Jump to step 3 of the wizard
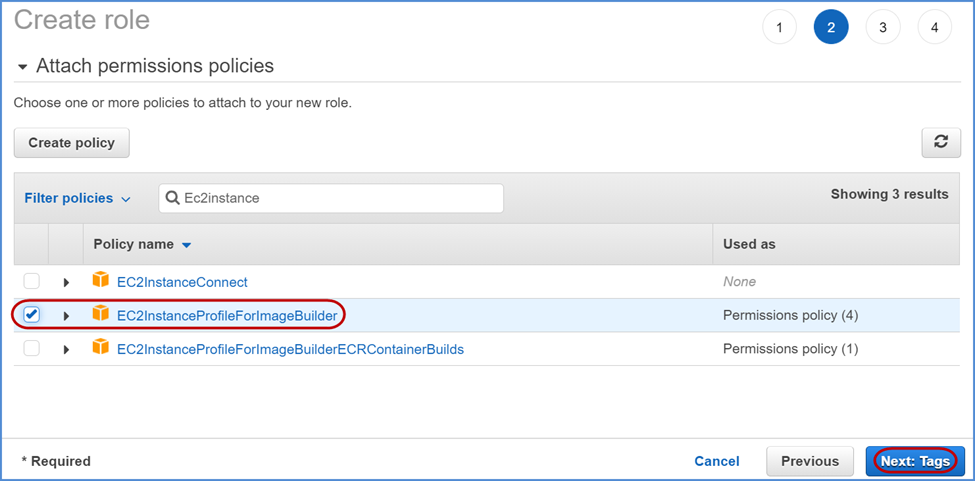 pos(883,27)
